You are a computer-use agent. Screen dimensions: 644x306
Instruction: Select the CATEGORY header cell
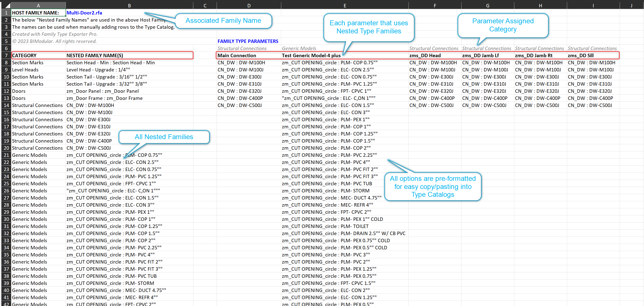point(24,55)
